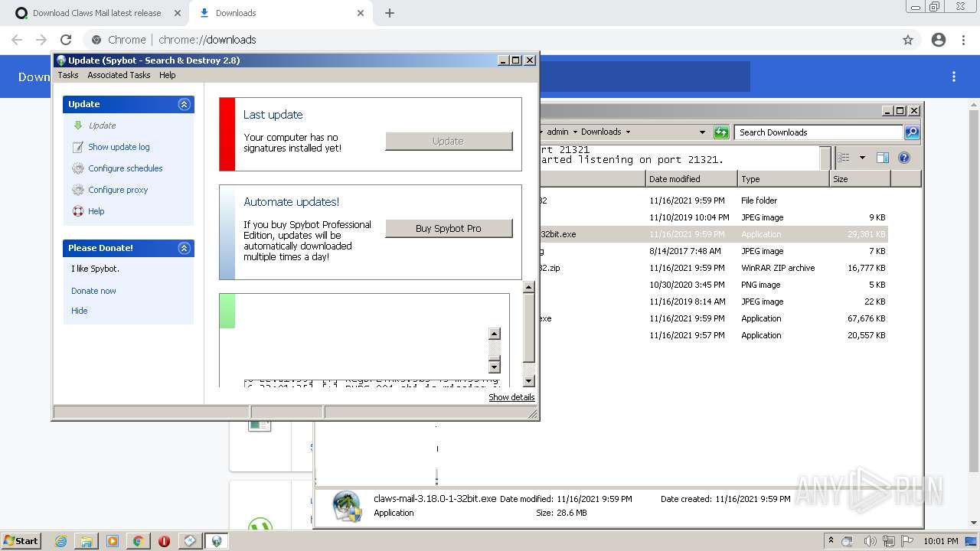Click the lifebuoy Help icon in Spybot sidebar

[x=77, y=211]
